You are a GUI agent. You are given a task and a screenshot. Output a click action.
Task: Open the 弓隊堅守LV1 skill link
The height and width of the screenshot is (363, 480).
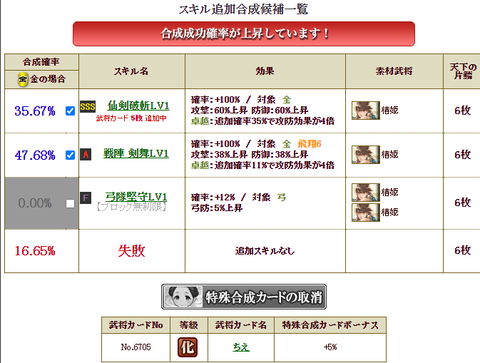point(136,197)
